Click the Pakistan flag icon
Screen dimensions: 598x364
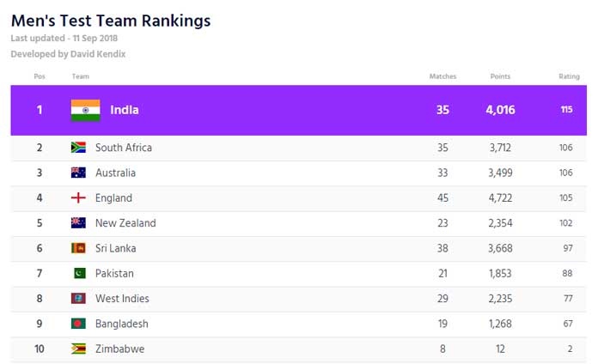80,273
